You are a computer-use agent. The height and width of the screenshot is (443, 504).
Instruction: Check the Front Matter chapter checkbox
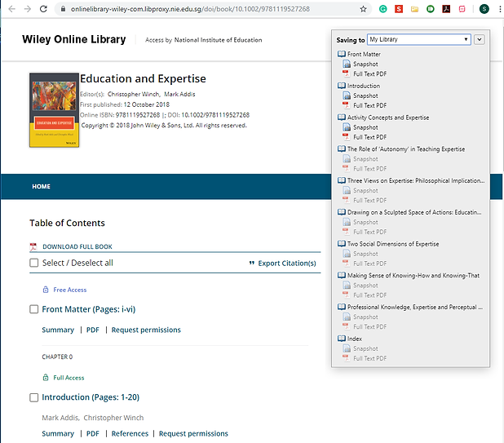(x=33, y=309)
